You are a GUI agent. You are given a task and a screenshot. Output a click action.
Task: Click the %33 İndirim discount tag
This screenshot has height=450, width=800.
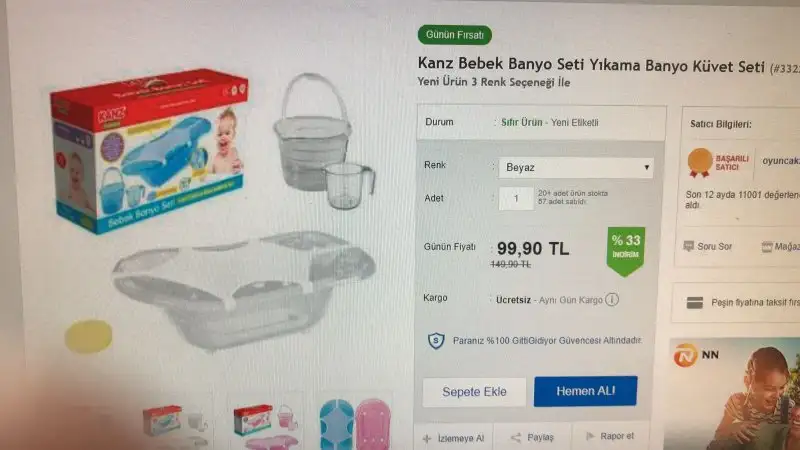coord(626,251)
